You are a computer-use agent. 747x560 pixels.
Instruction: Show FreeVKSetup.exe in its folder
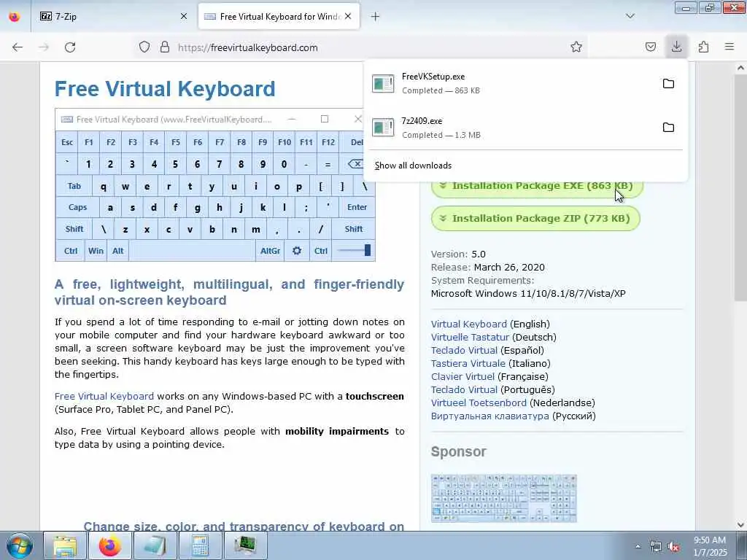tap(668, 83)
